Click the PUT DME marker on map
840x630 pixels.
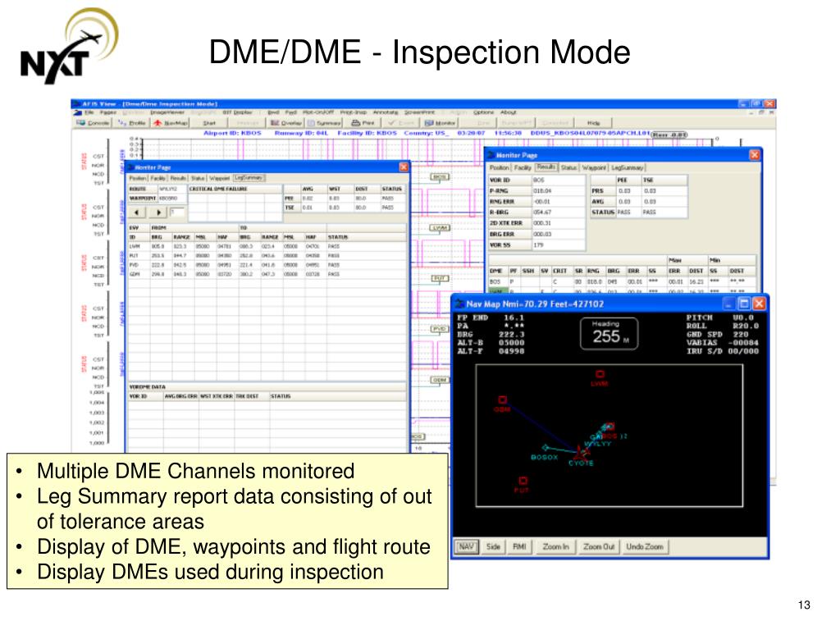[523, 481]
